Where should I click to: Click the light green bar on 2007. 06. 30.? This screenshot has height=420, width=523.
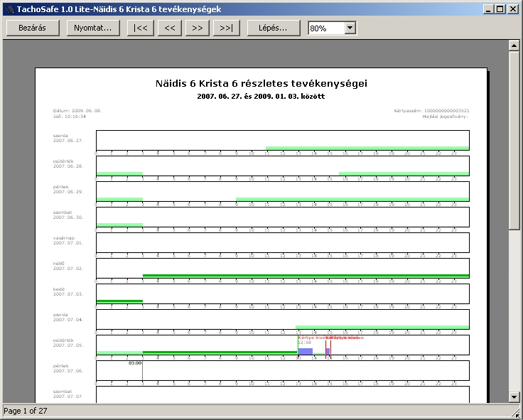coord(120,225)
